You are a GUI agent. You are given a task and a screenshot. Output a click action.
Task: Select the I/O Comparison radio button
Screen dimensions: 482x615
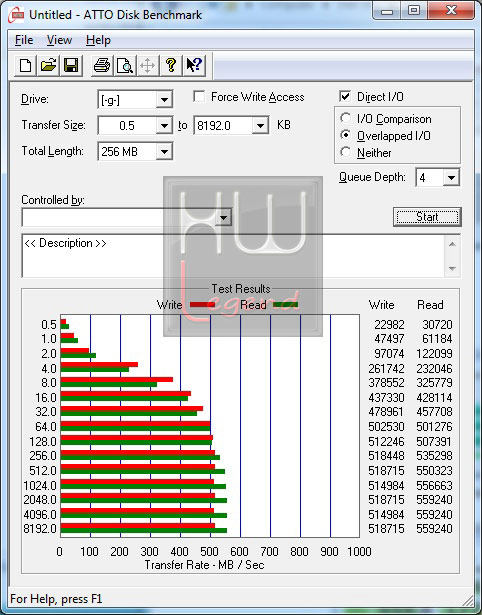tap(346, 118)
